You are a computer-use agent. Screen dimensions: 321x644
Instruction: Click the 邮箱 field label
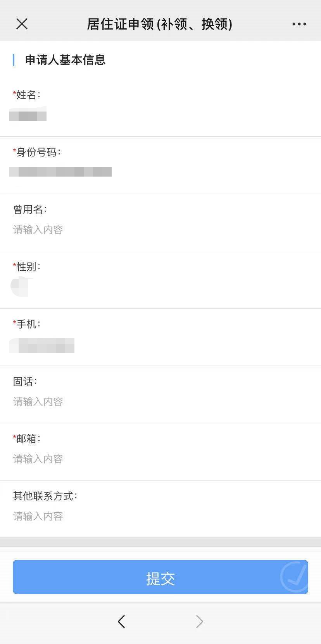27,439
